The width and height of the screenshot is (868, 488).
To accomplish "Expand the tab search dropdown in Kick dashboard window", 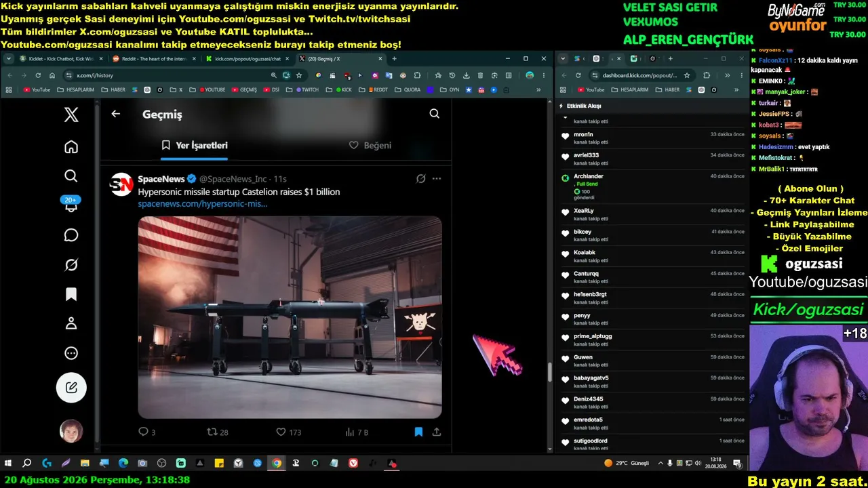I will coord(563,59).
